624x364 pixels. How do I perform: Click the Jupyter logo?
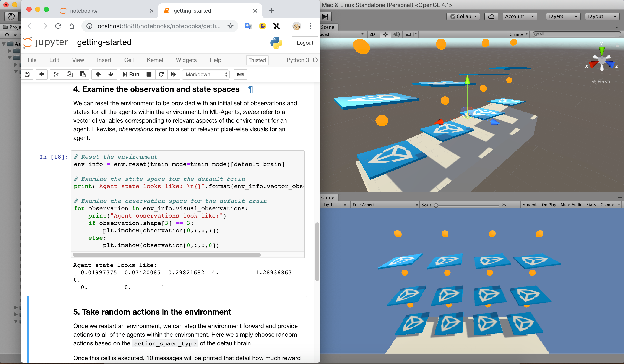point(45,42)
